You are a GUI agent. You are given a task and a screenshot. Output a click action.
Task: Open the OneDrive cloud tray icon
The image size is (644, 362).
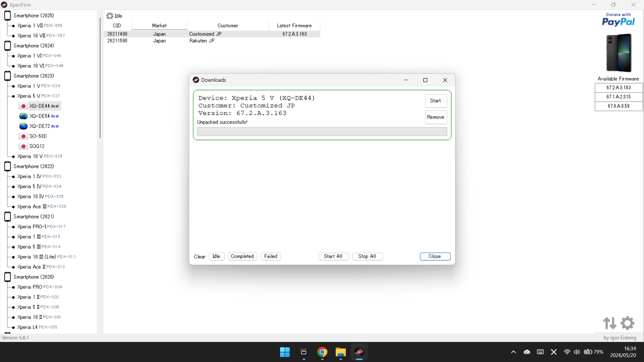[527, 352]
